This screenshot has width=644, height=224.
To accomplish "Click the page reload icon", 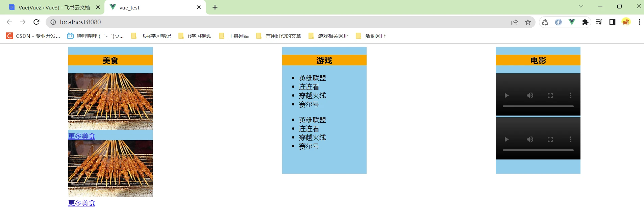I will (36, 22).
